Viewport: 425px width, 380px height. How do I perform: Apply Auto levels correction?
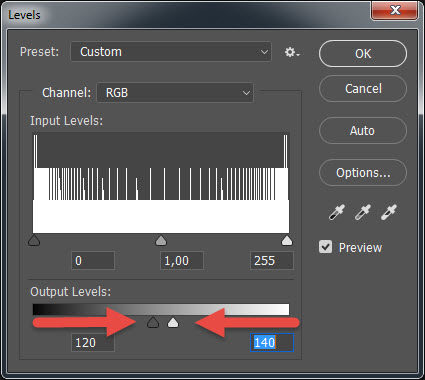tap(363, 131)
